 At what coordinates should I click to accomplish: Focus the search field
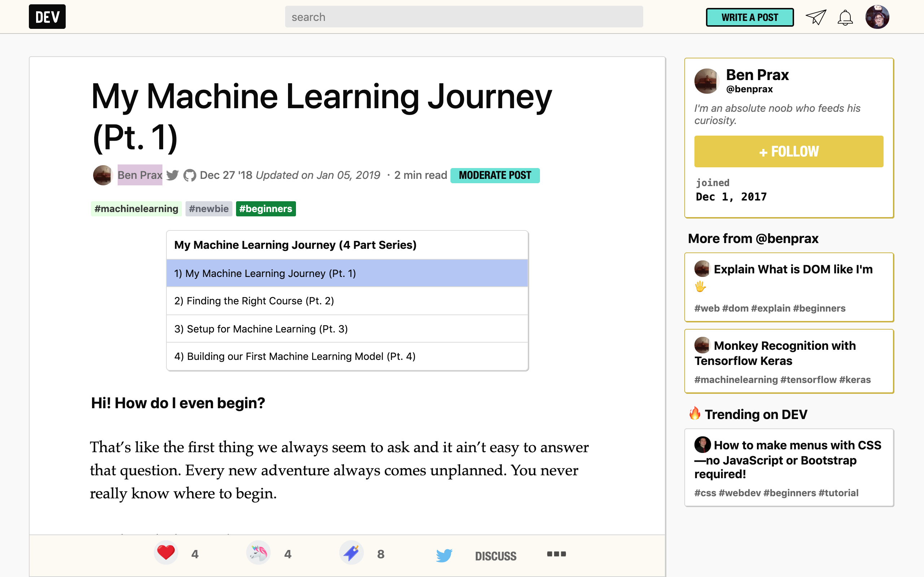click(x=463, y=17)
